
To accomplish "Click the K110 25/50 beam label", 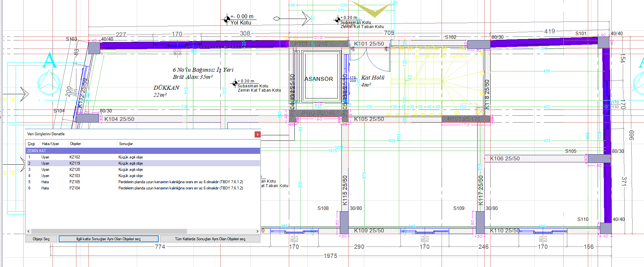I will [505, 231].
